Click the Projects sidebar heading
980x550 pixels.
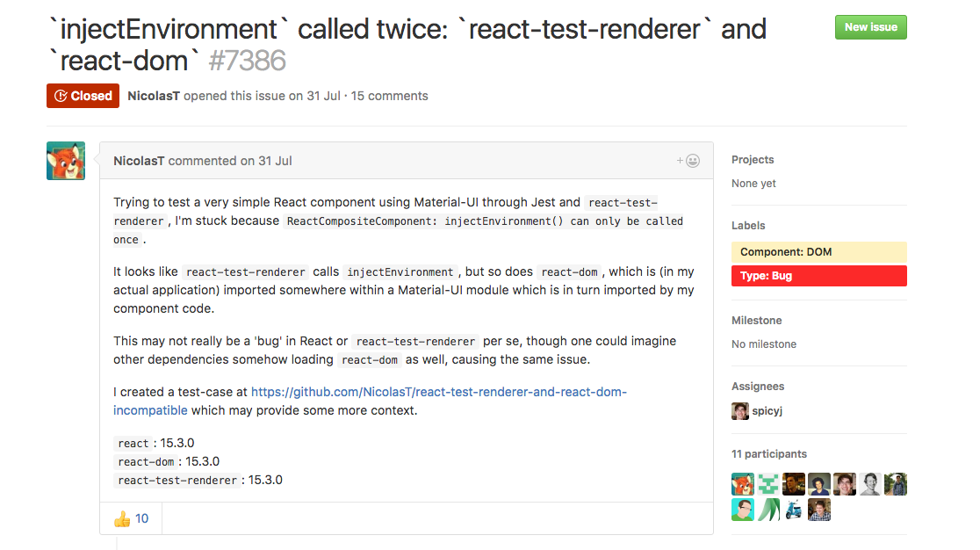coord(753,159)
